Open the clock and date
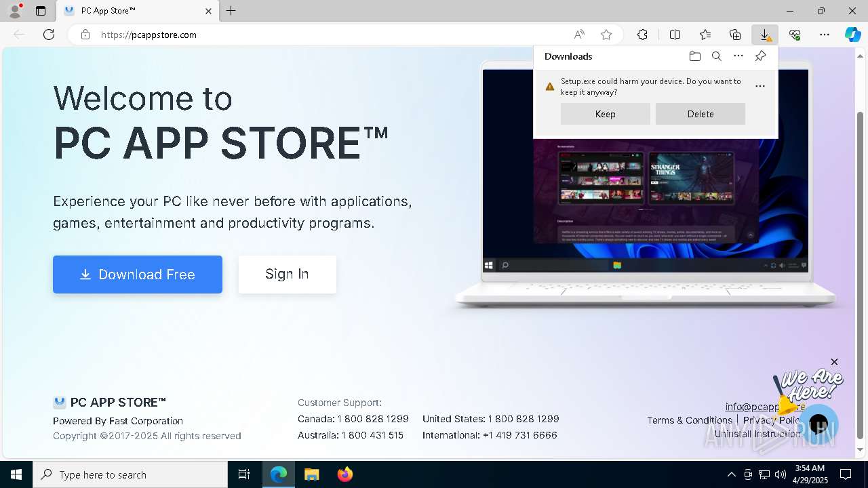Image resolution: width=868 pixels, height=488 pixels. [x=810, y=474]
